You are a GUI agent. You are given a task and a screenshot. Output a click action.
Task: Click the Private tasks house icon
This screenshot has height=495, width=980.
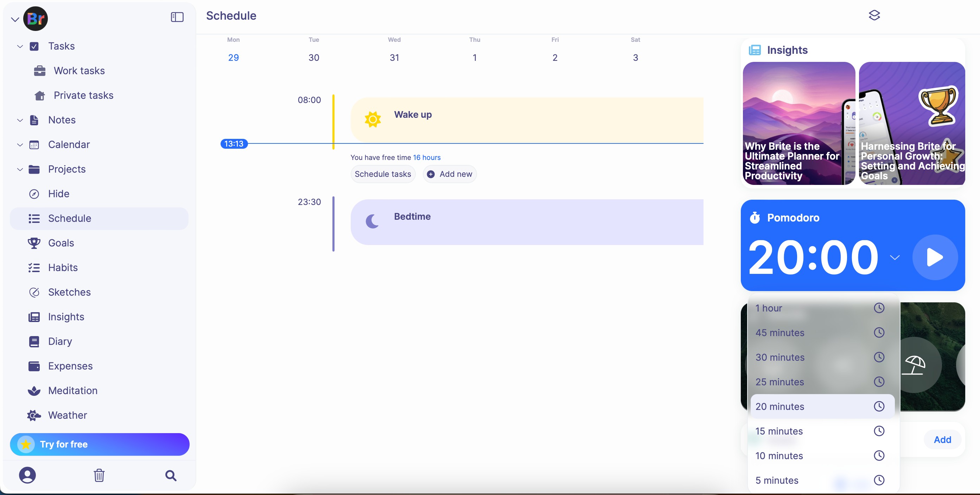(39, 95)
